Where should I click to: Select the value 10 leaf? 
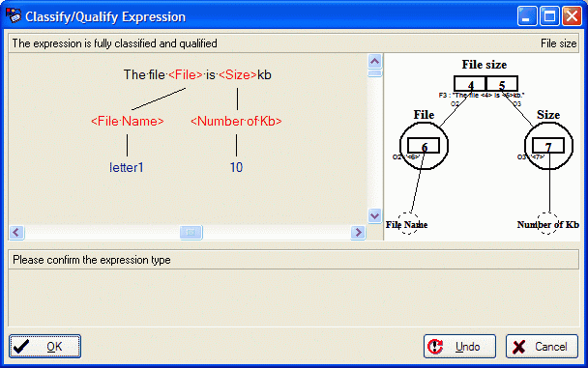[236, 167]
